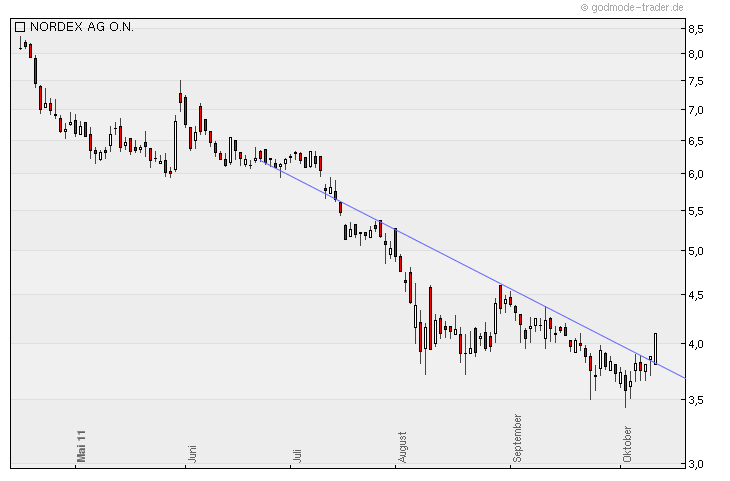Click the Juni month label

(x=191, y=454)
